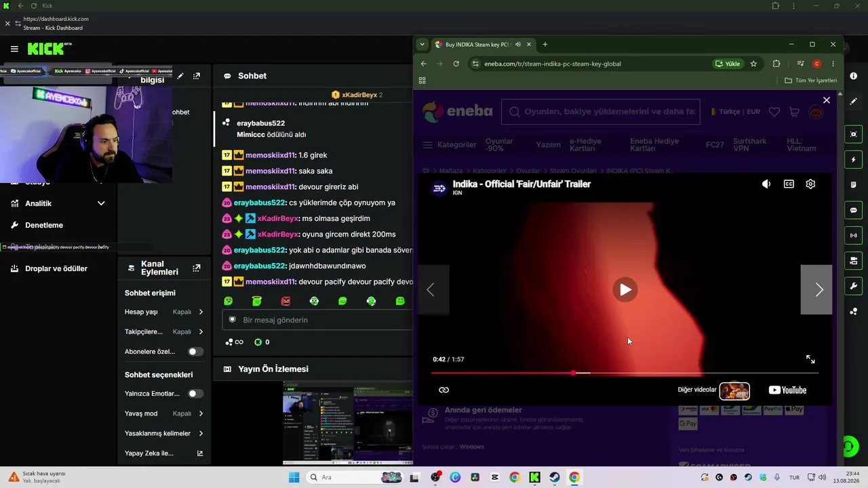
Task: Open Chrome tab search dropdown
Action: click(x=422, y=45)
